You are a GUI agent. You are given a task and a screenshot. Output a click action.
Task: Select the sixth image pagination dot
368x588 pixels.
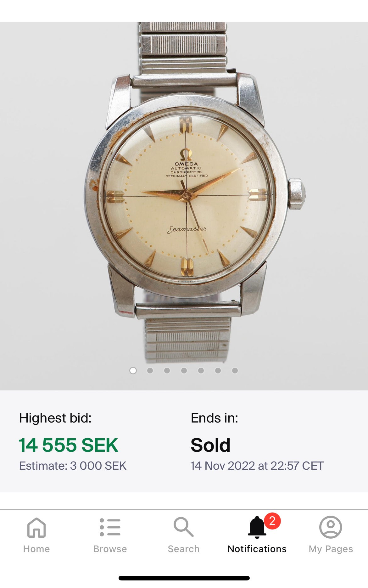[x=218, y=371]
